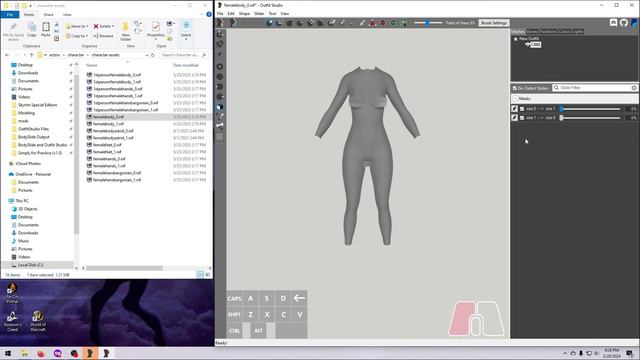Toggle checkbox for 'size 0 -> size 1' slider
The image size is (640, 360).
(x=522, y=109)
